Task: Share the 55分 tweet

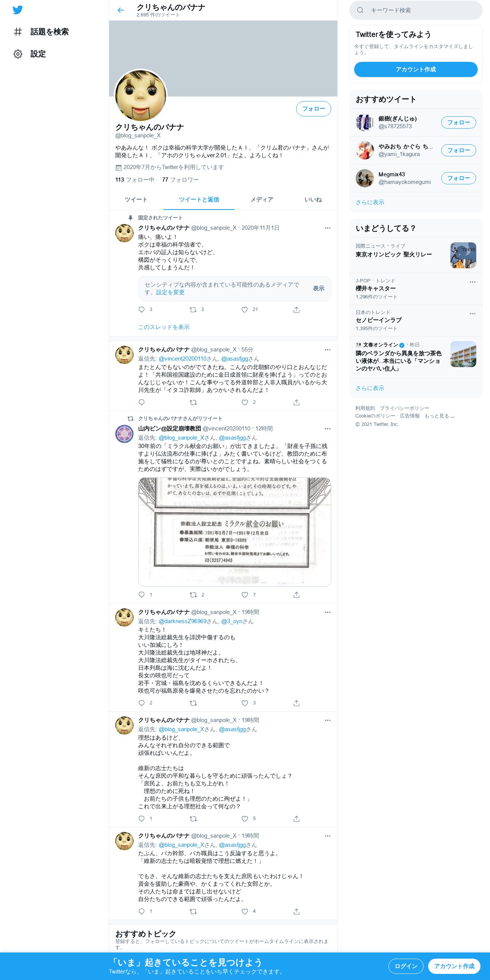Action: pyautogui.click(x=297, y=402)
